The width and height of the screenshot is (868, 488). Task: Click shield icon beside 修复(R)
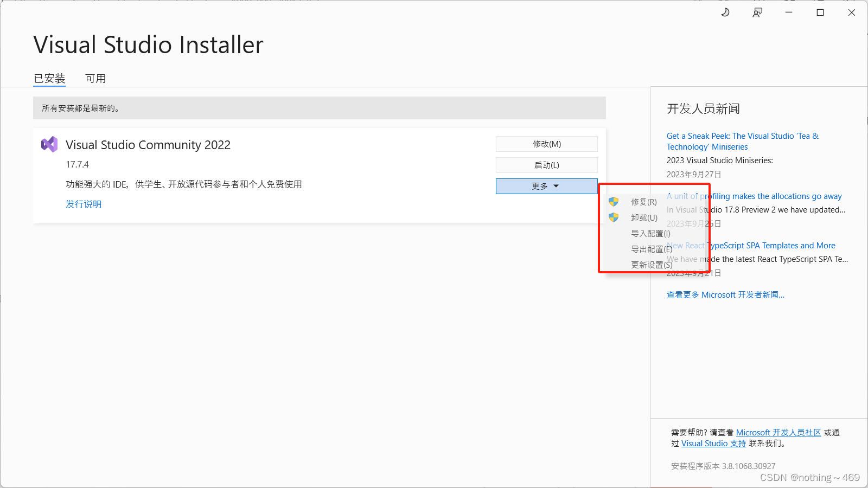coord(614,202)
